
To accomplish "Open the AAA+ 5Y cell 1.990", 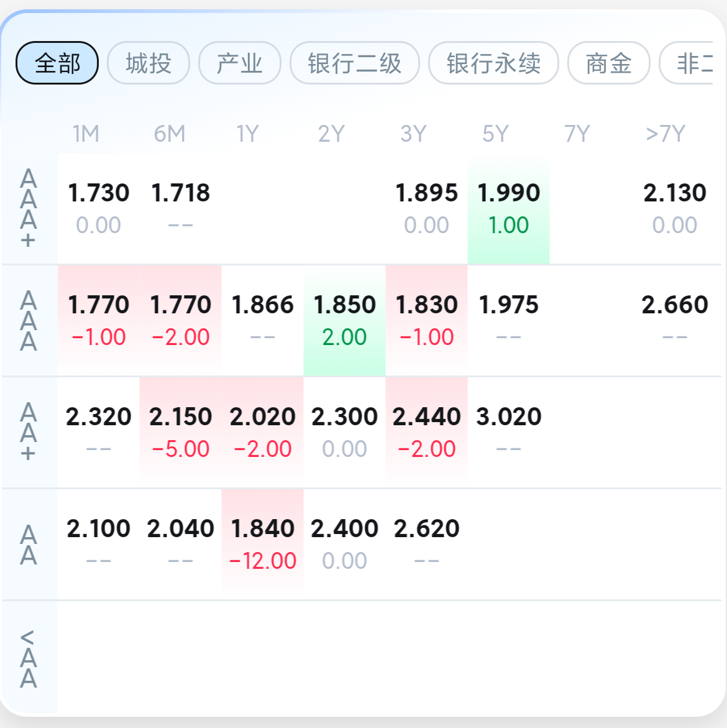I will [x=508, y=209].
